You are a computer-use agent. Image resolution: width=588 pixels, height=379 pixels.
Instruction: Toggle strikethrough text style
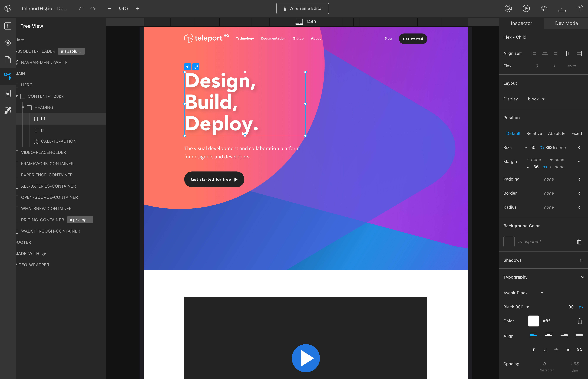(556, 350)
